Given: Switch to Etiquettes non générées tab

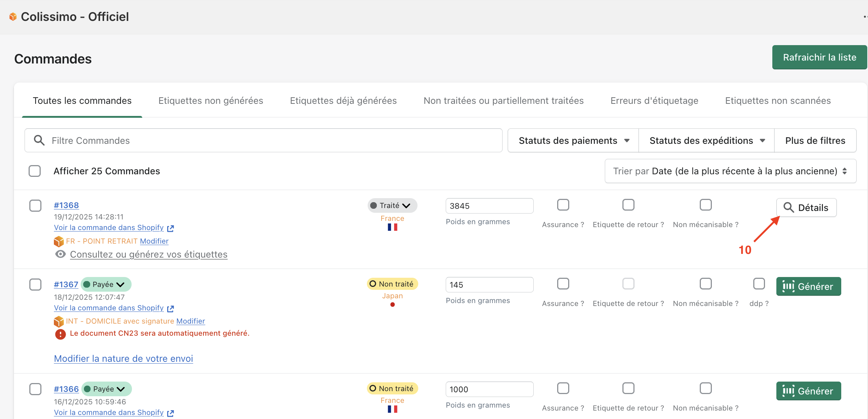Looking at the screenshot, I should (211, 101).
